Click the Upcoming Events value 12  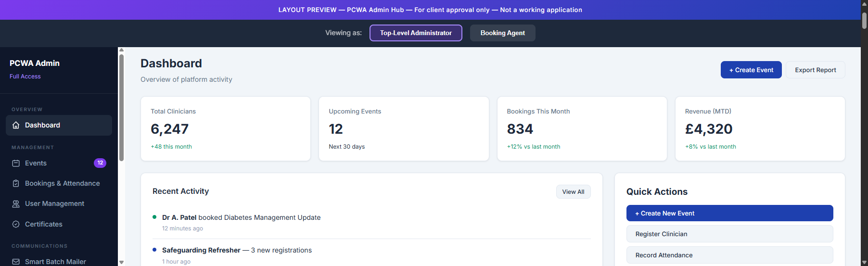pos(335,129)
